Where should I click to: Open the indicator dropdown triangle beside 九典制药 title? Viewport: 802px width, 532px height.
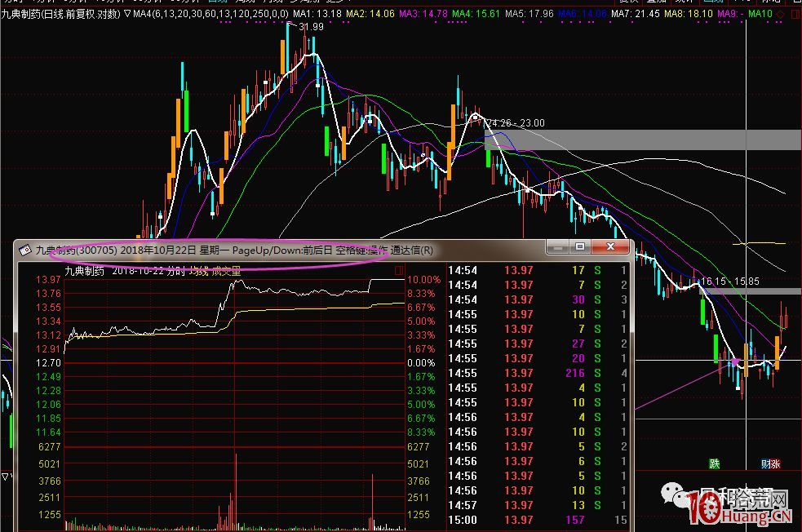[x=127, y=14]
